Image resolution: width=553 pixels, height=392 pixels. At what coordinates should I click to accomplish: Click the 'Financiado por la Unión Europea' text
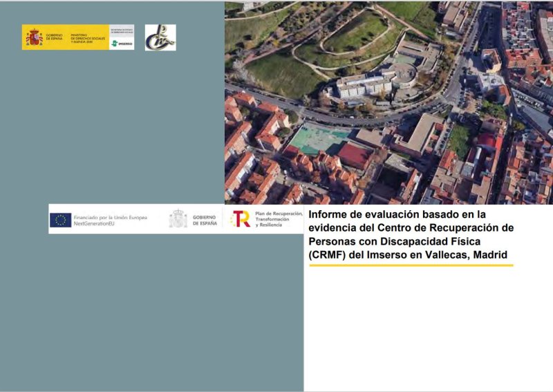(110, 217)
